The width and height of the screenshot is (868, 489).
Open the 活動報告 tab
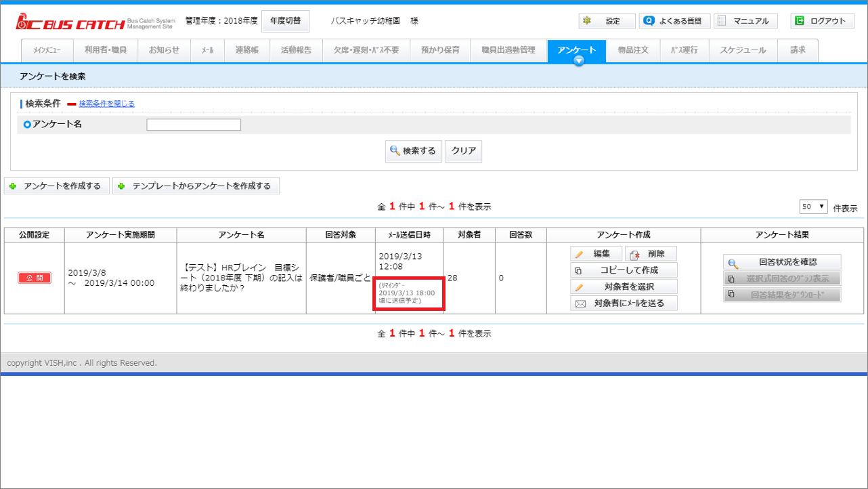pos(296,50)
